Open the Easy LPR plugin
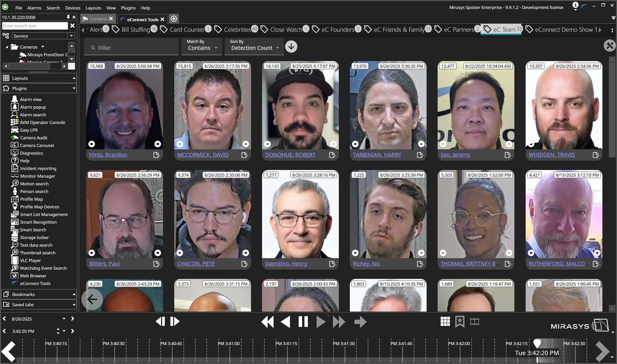This screenshot has width=617, height=364. point(29,130)
